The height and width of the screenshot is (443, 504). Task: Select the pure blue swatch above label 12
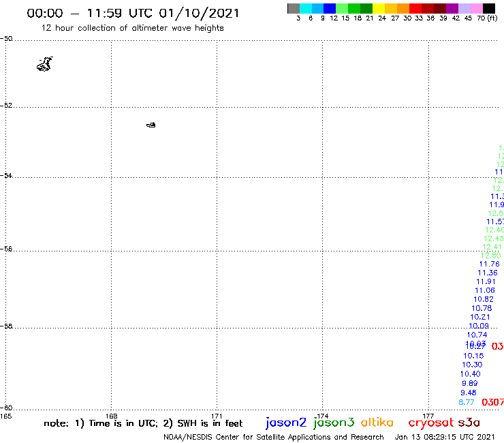[330, 8]
